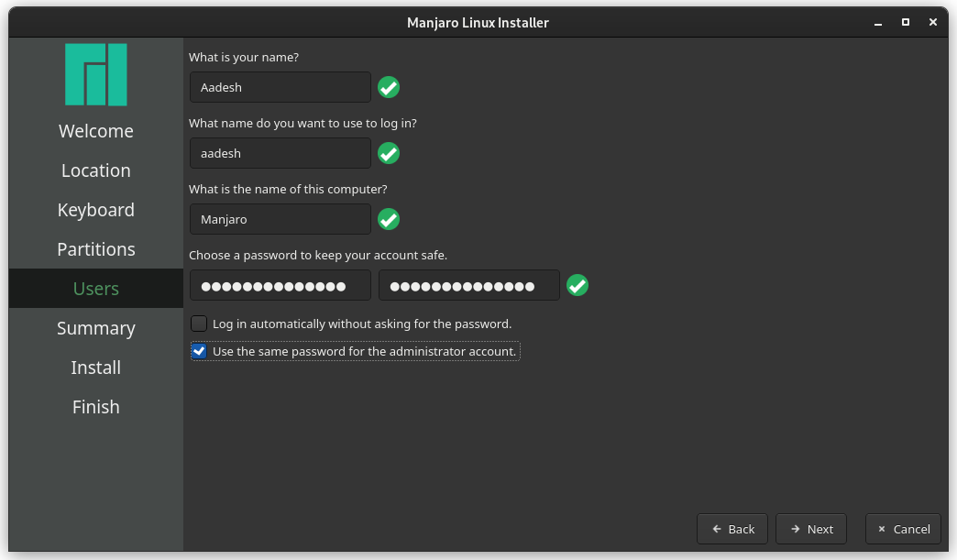Click the checkmark next to the password fields

577,285
